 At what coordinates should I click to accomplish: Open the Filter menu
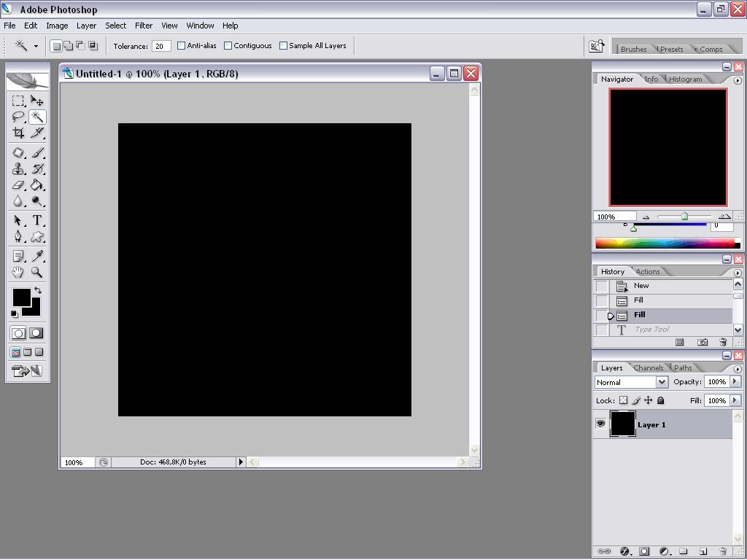click(x=144, y=26)
